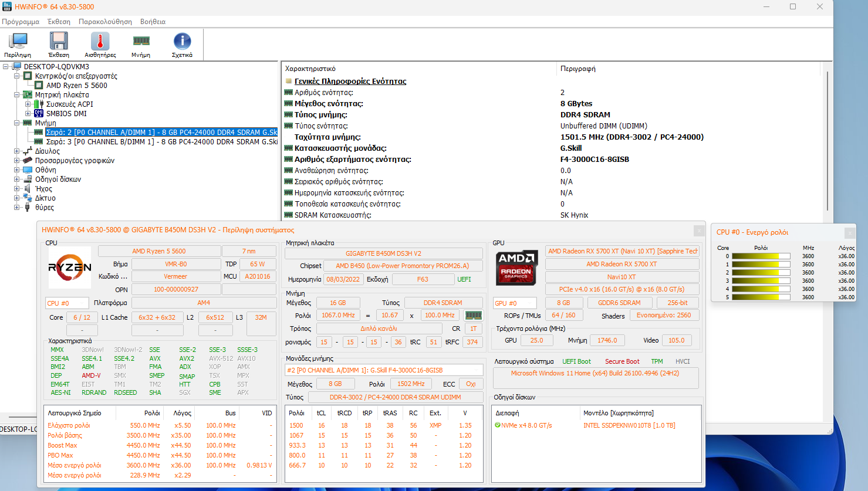
Task: Collapse the Κεντρικός/οι επεξεργαστές node
Action: [x=17, y=76]
